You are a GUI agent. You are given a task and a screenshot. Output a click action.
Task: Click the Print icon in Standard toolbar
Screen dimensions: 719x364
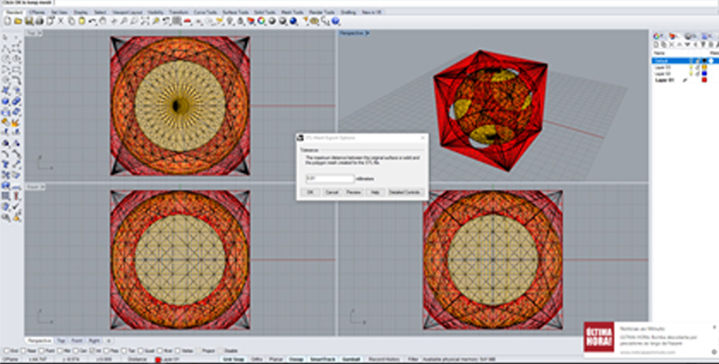39,21
